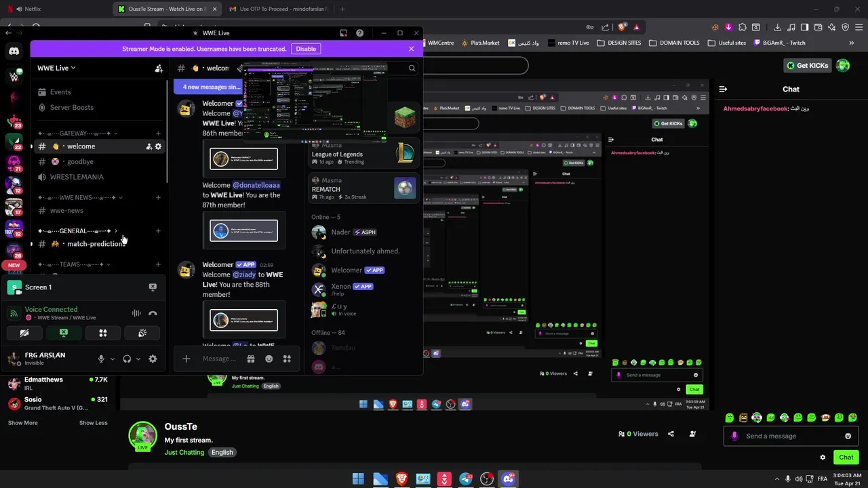Open the soundboard button
The width and height of the screenshot is (868, 488).
(142, 333)
